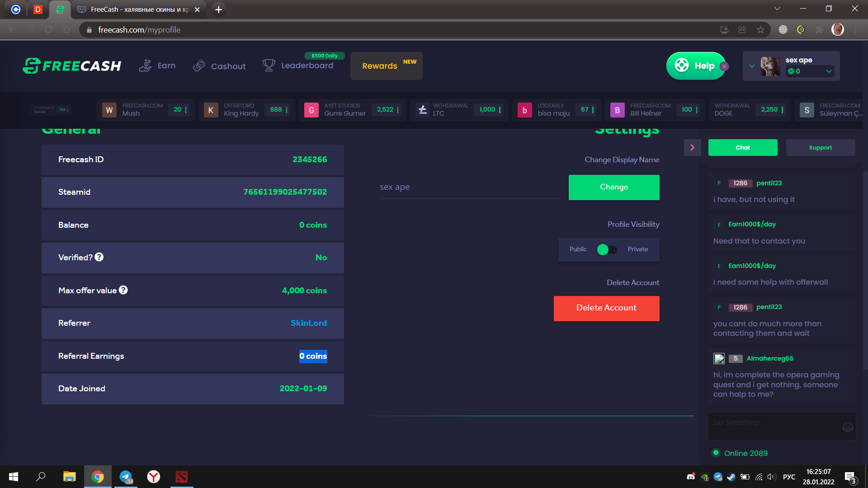The width and height of the screenshot is (868, 488).
Task: Click the highlighted Referral Earnings 0 coins
Action: click(313, 356)
